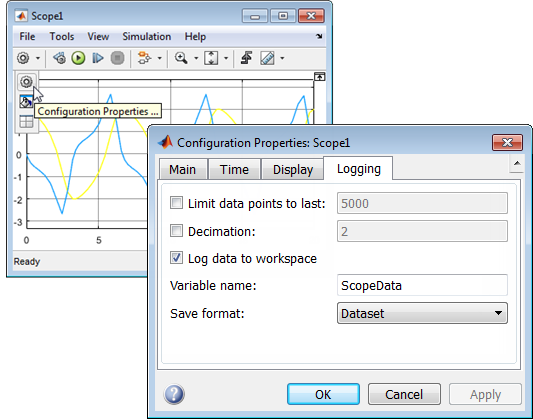This screenshot has height=420, width=533.
Task: Click the Scale axes limits icon
Action: click(211, 58)
